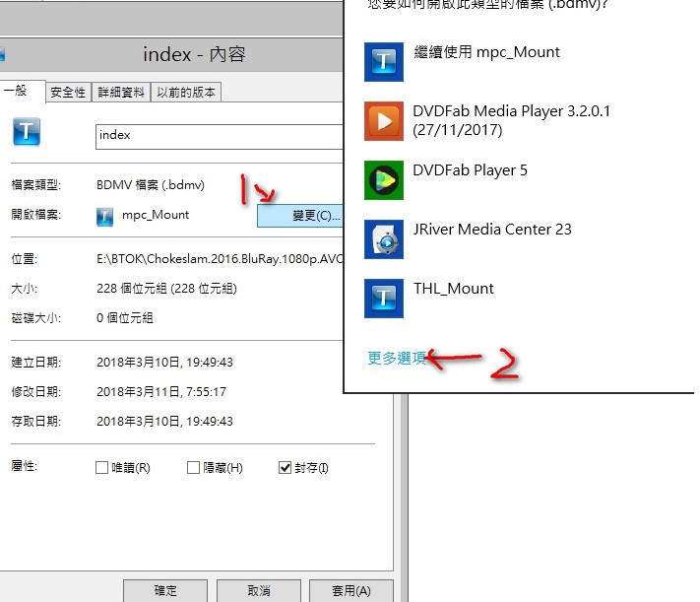Open the 更多選項 more options link
Screen dimensions: 700x602
click(397, 358)
